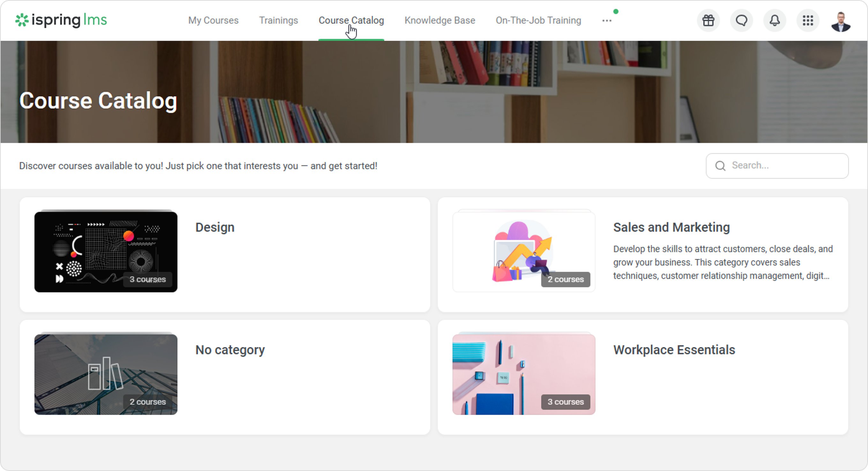Select the Course Catalog tab

351,20
